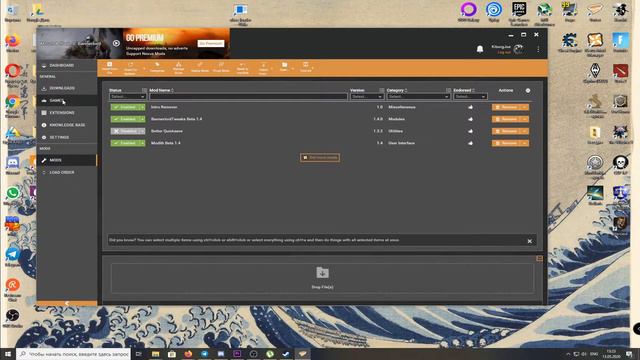640x360 pixels.
Task: Open the Endorsed filter Select dropdown
Action: [x=470, y=97]
